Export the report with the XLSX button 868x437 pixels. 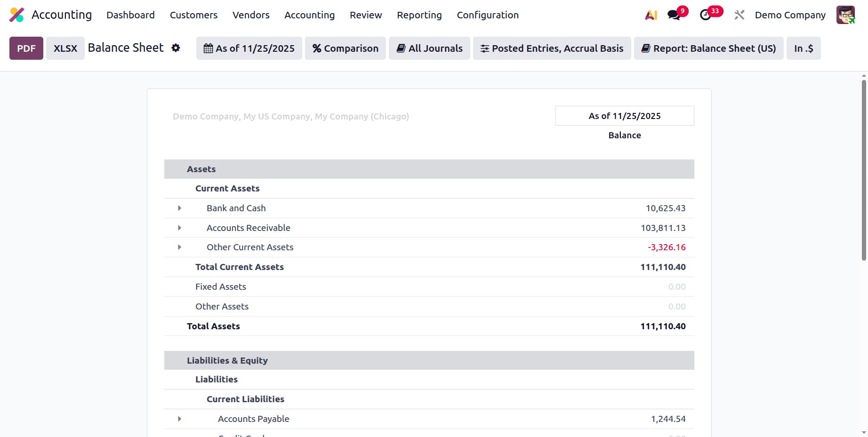click(65, 48)
